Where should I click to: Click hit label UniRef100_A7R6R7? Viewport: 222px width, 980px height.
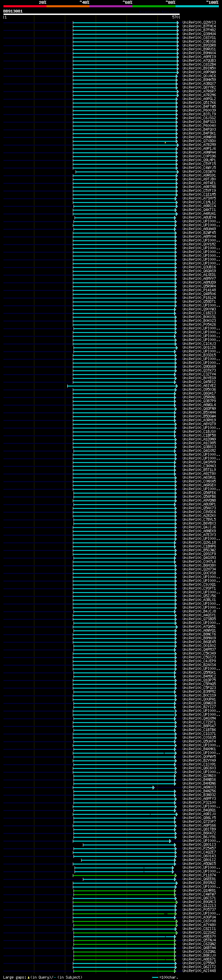199,92
